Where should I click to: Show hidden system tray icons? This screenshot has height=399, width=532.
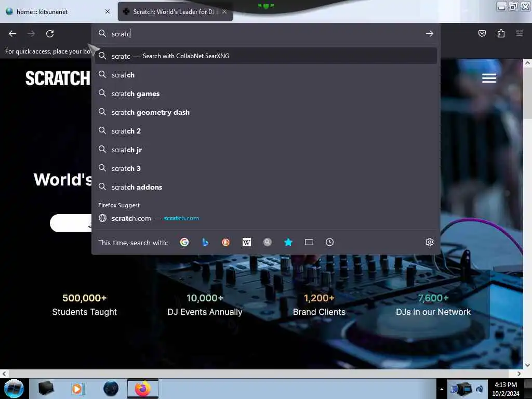[x=442, y=389]
